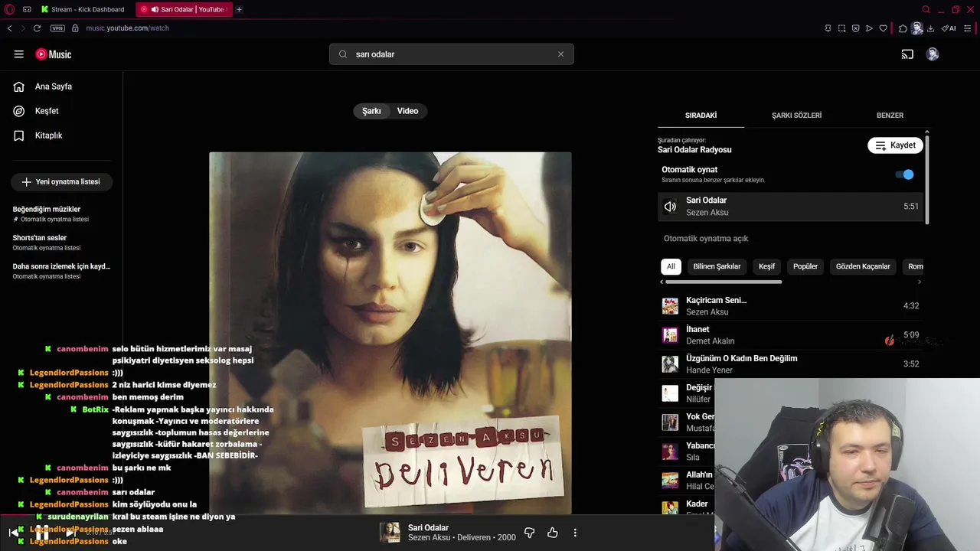
Task: Open the snapshot tool in Opera toolbar
Action: [841, 28]
